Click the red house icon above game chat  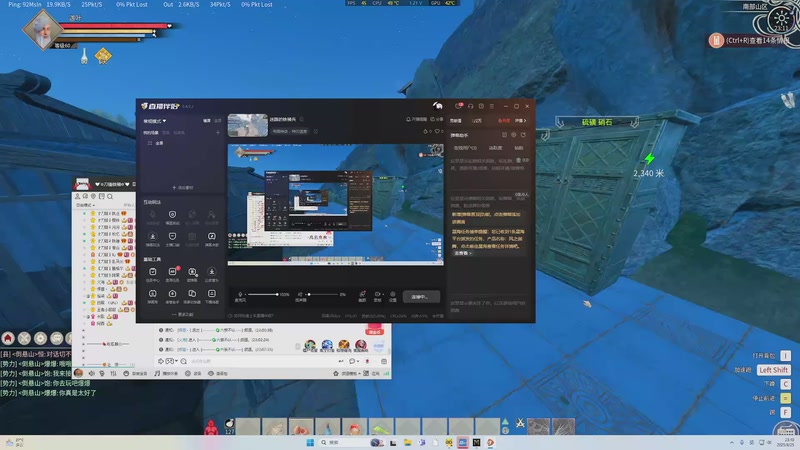tap(8, 338)
